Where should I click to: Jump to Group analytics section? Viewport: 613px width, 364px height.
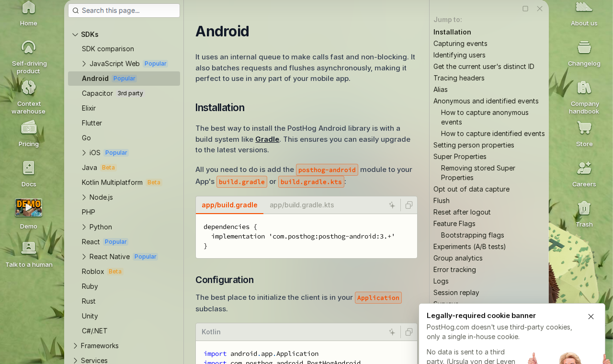coord(458,258)
